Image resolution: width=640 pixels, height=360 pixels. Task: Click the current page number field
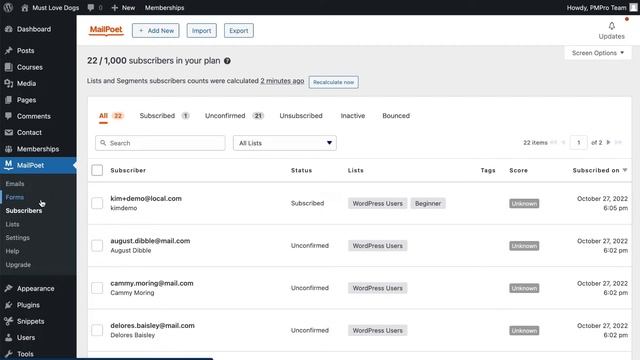click(x=578, y=142)
